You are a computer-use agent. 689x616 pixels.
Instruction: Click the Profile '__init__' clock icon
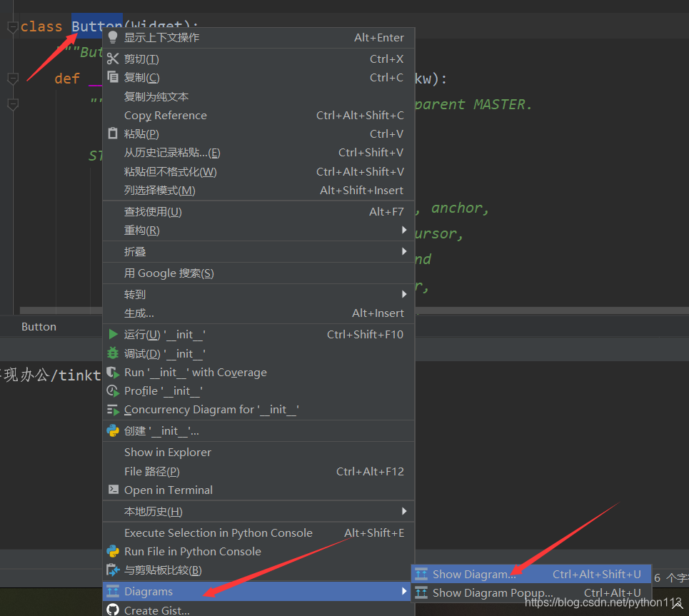click(113, 390)
